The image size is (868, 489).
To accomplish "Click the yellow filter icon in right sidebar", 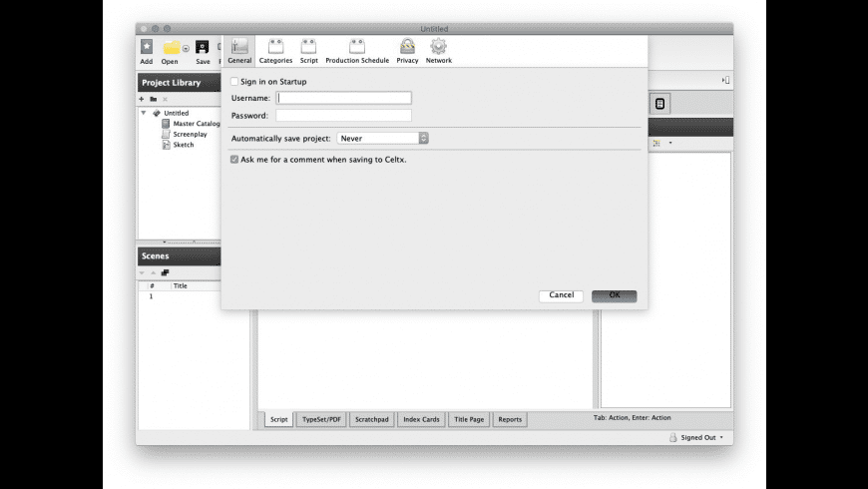I will (x=656, y=143).
